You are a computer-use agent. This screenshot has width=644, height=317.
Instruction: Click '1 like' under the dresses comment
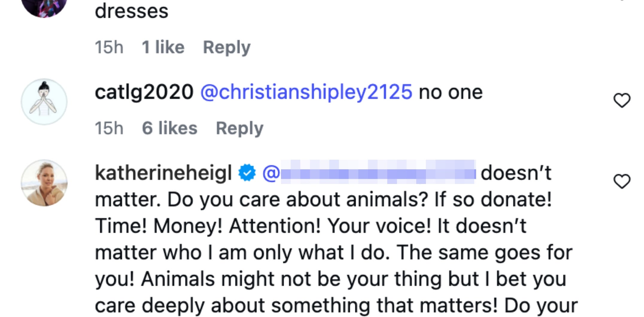pyautogui.click(x=163, y=46)
